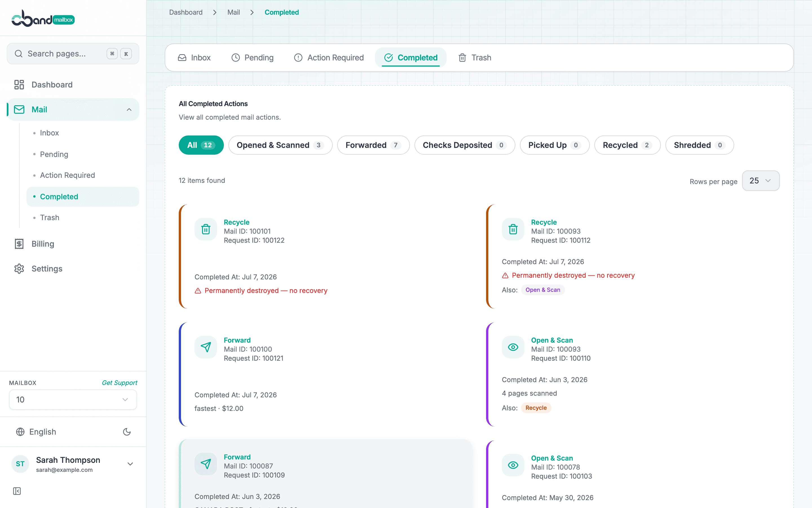Filter by Forwarded actions
The image size is (812, 508).
(373, 145)
